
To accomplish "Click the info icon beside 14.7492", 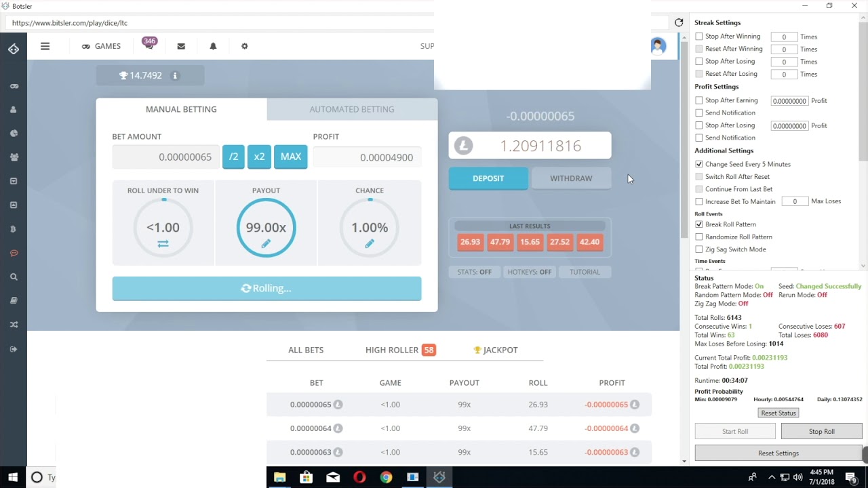I will coord(175,75).
